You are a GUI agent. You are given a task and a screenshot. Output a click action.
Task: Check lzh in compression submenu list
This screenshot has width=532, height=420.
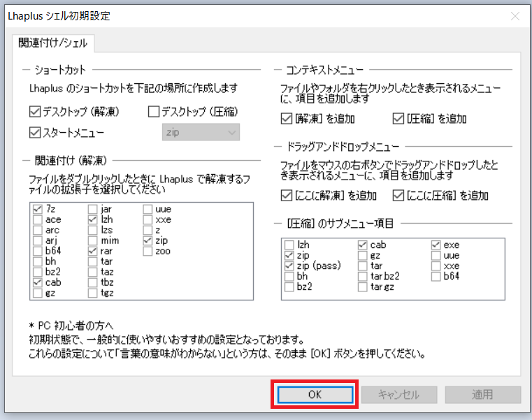pyautogui.click(x=289, y=245)
